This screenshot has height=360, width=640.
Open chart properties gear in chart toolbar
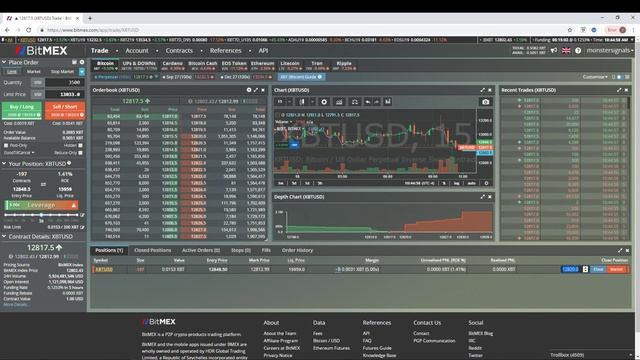tap(324, 102)
